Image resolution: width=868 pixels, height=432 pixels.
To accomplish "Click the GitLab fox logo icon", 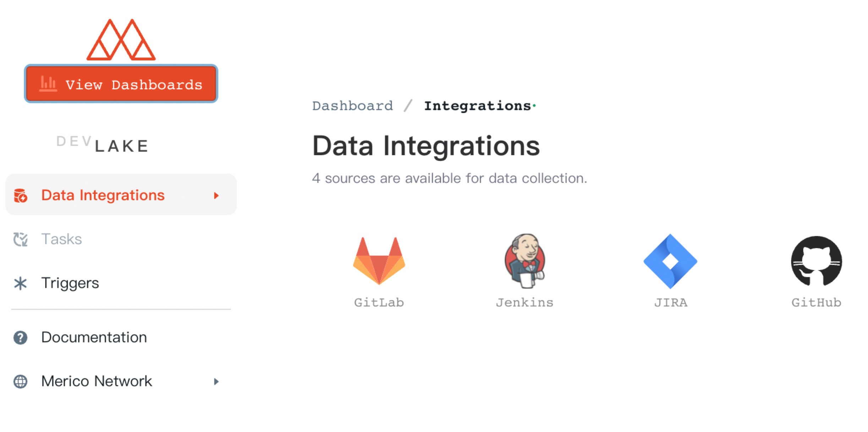I will (379, 261).
